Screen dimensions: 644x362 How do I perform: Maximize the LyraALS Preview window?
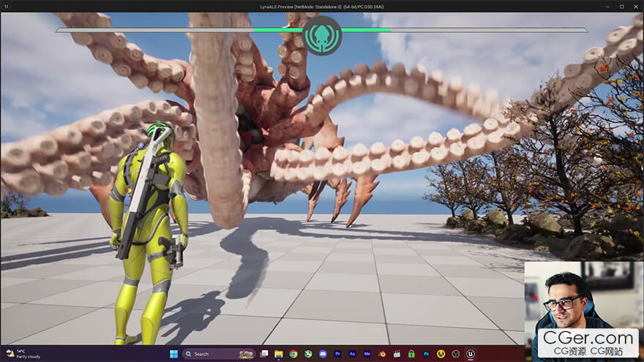point(622,7)
